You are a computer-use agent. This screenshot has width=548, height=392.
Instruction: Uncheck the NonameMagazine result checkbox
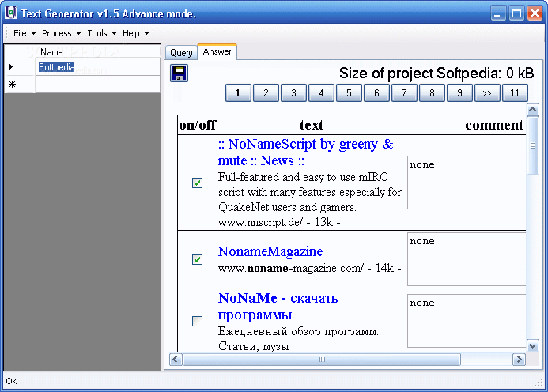click(x=197, y=259)
